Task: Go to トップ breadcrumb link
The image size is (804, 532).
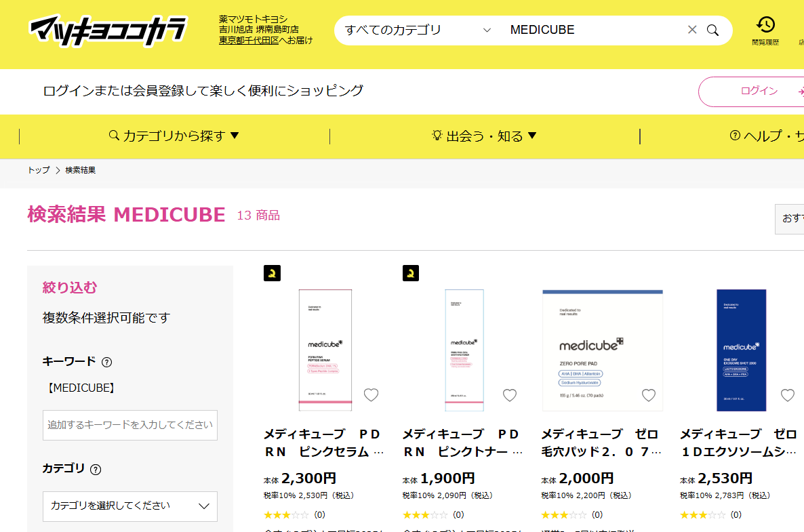Action: point(39,170)
